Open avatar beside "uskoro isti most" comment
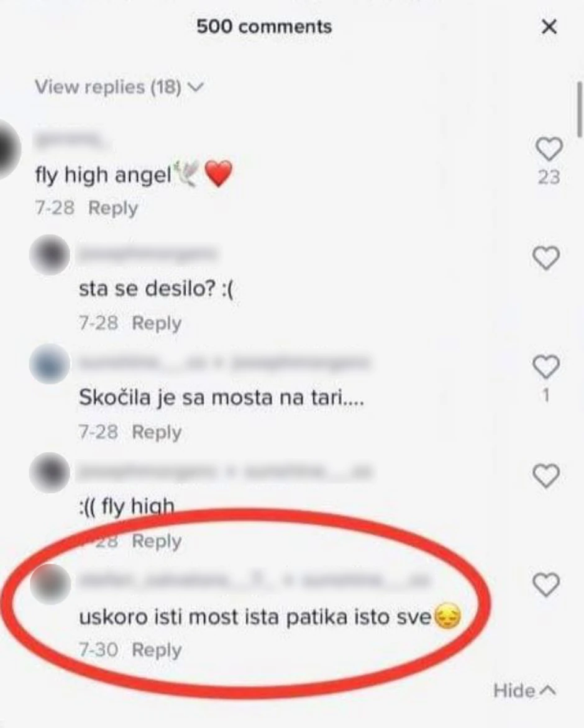 coord(50,584)
